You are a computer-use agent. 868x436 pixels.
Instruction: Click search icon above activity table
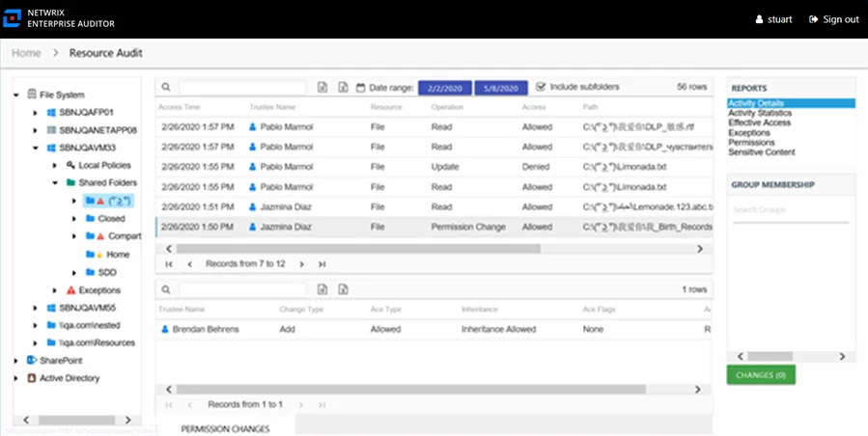point(166,88)
